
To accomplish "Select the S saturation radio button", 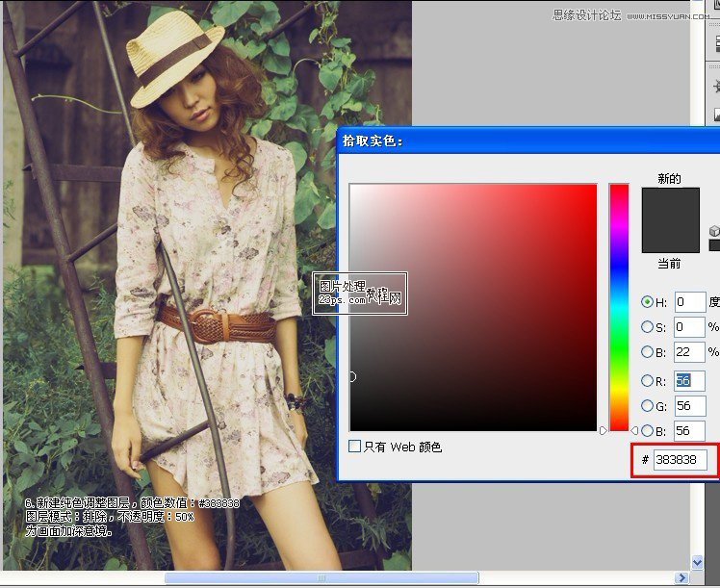I will [x=647, y=326].
